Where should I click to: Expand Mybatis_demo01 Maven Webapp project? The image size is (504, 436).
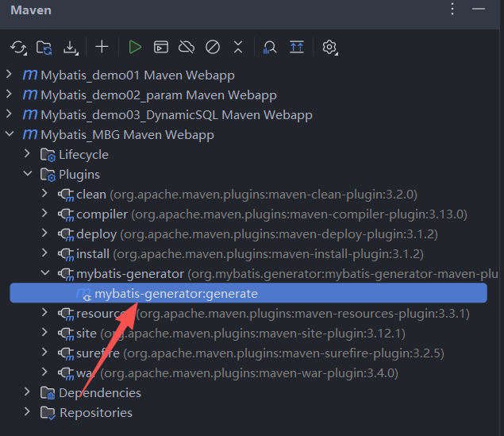point(9,75)
